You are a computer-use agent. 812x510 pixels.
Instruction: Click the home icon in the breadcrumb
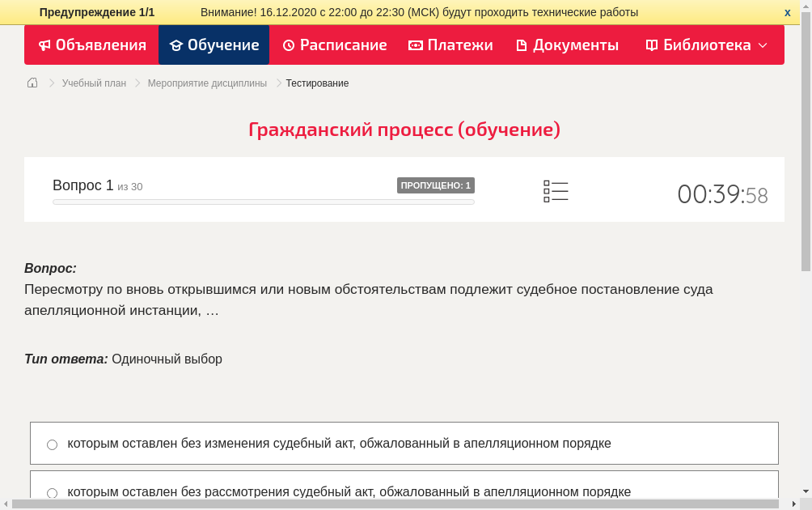pyautogui.click(x=32, y=83)
